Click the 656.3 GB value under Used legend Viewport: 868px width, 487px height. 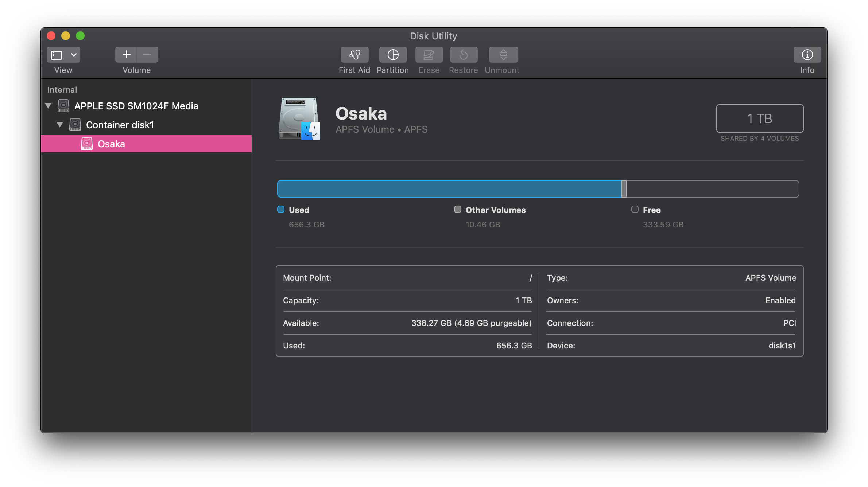pyautogui.click(x=307, y=225)
